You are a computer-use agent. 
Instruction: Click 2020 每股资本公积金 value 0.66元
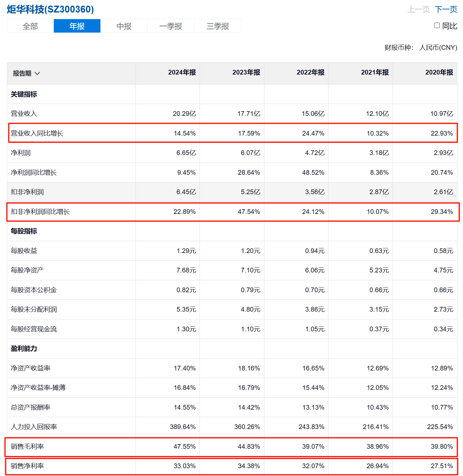[x=443, y=290]
